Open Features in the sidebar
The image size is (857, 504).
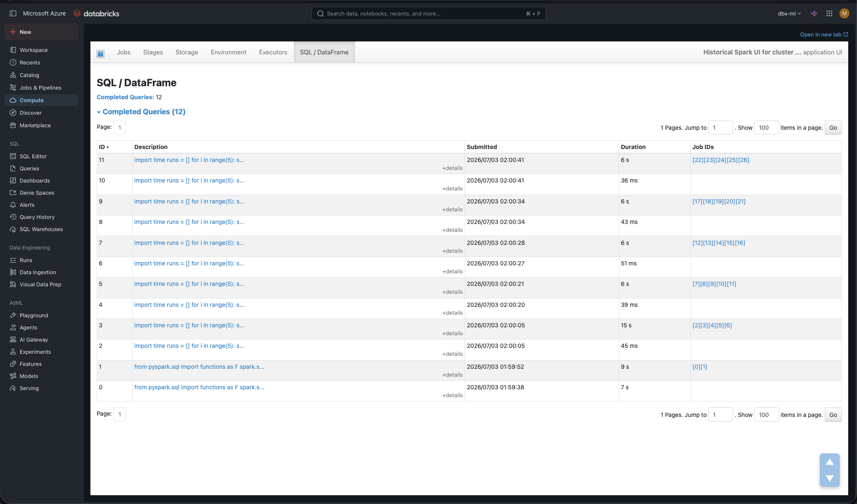coord(41,364)
